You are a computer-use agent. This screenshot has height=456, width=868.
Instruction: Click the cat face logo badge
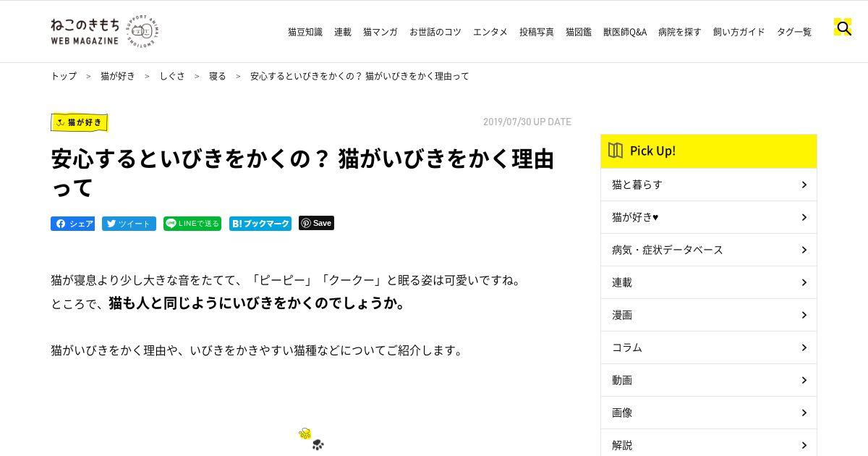pyautogui.click(x=142, y=31)
